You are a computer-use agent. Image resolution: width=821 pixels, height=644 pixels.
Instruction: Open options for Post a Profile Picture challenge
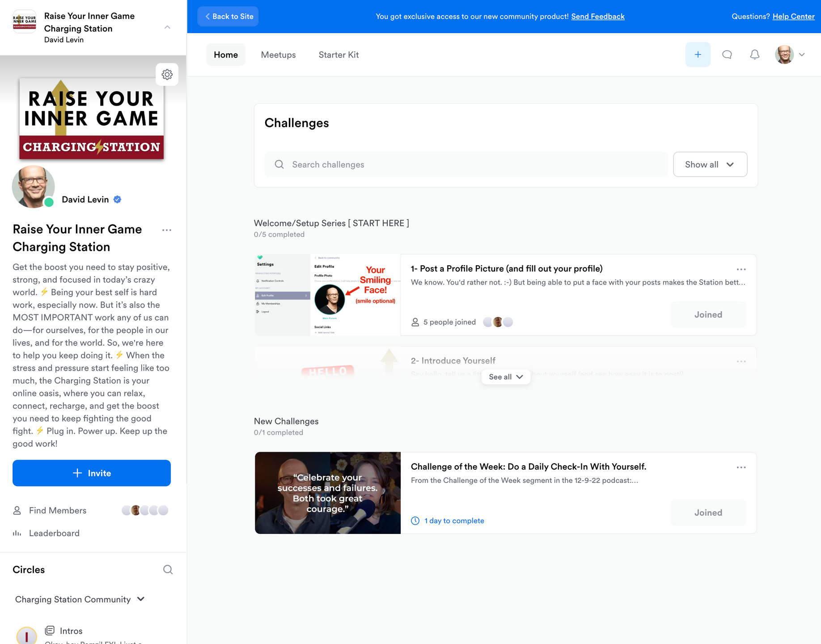point(741,269)
